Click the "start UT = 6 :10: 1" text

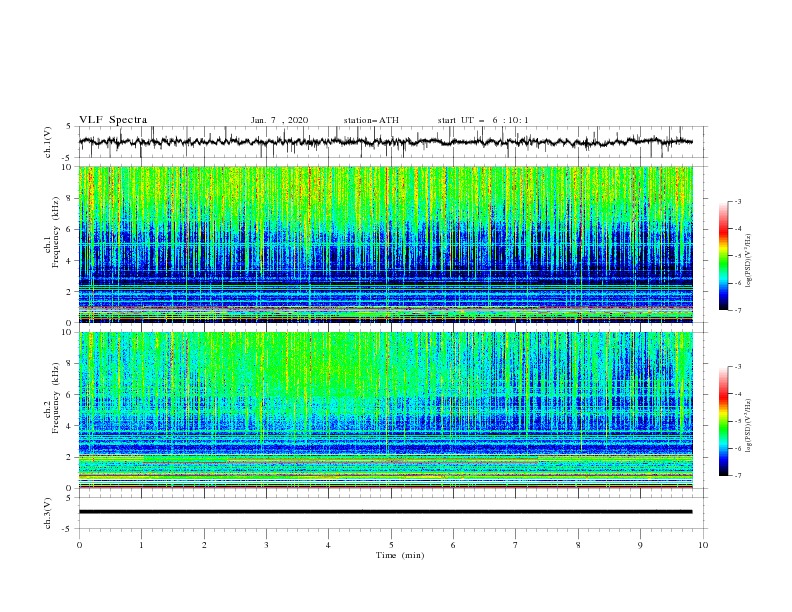coord(483,120)
